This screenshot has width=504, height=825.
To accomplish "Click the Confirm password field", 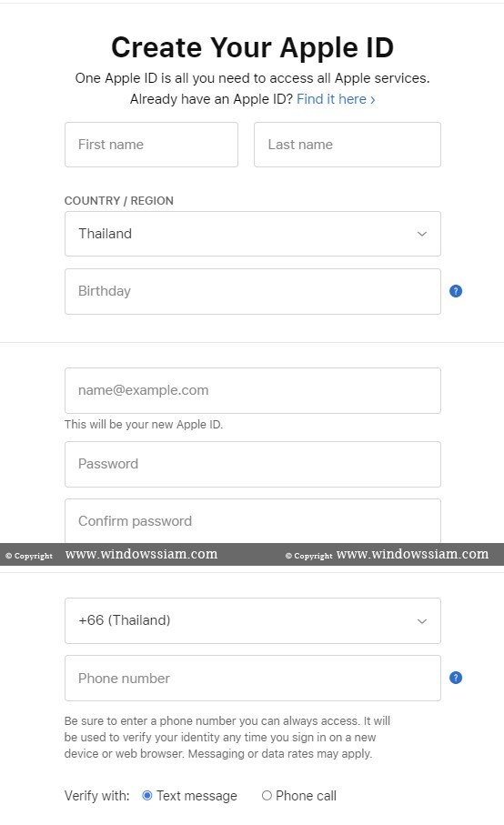I will click(x=253, y=521).
